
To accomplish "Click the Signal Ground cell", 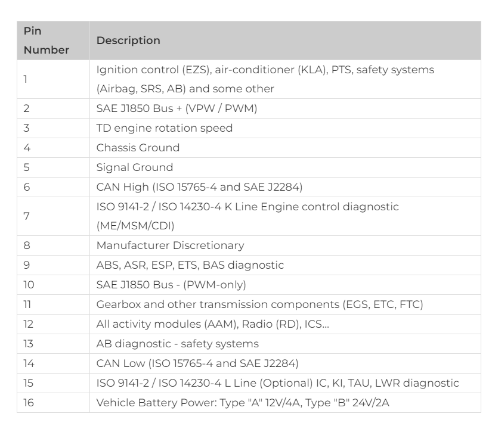I will pyautogui.click(x=285, y=167).
